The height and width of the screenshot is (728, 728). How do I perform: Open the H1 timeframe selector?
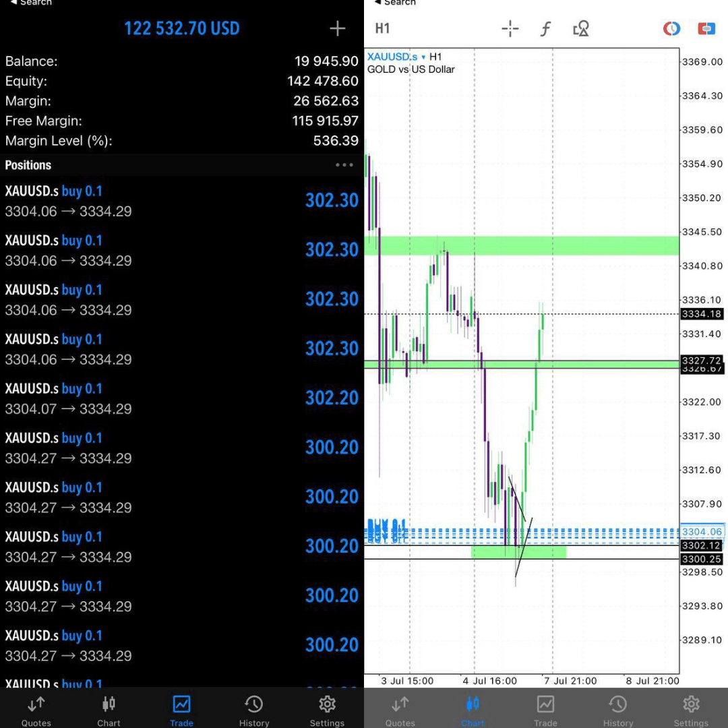pos(382,28)
